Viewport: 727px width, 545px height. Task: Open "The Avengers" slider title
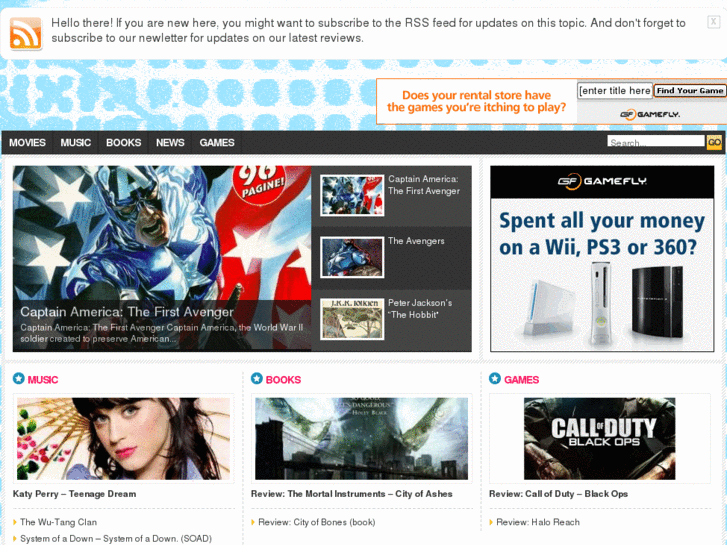[416, 241]
